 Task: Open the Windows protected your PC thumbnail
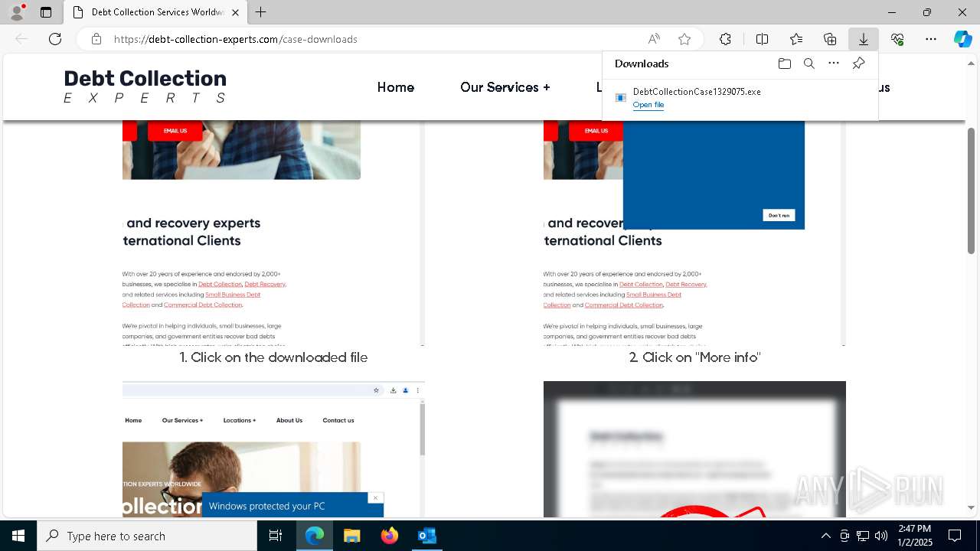click(273, 449)
